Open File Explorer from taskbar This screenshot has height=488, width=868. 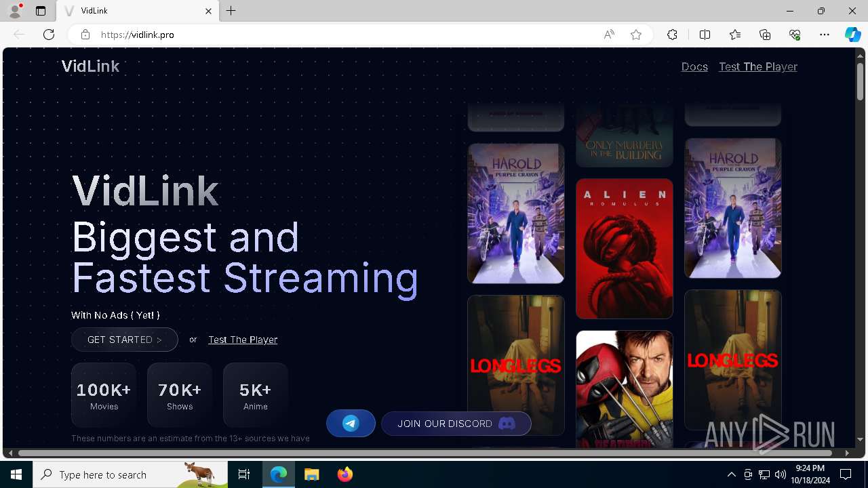312,474
